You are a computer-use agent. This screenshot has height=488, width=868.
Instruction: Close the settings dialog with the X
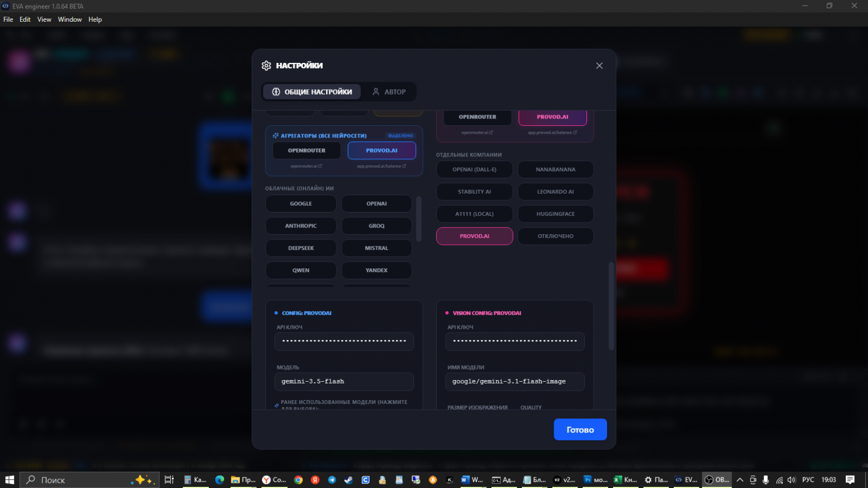599,66
